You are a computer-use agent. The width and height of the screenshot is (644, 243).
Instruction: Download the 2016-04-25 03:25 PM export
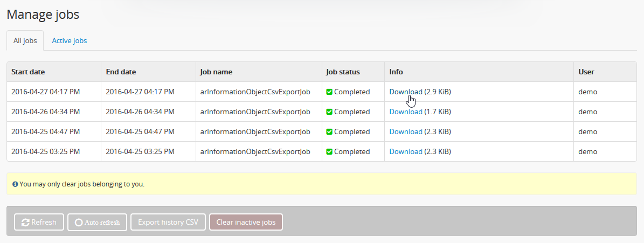point(405,152)
